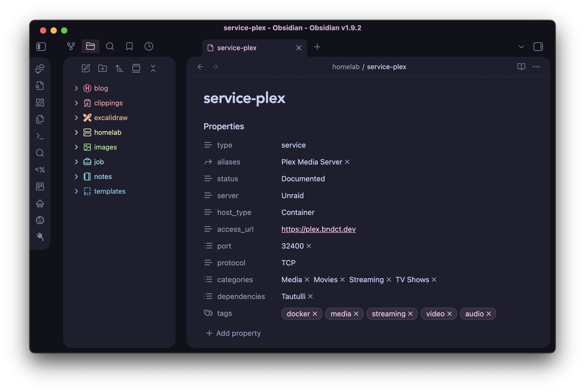Add a new tab with plus icon
585x392 pixels.
point(317,47)
